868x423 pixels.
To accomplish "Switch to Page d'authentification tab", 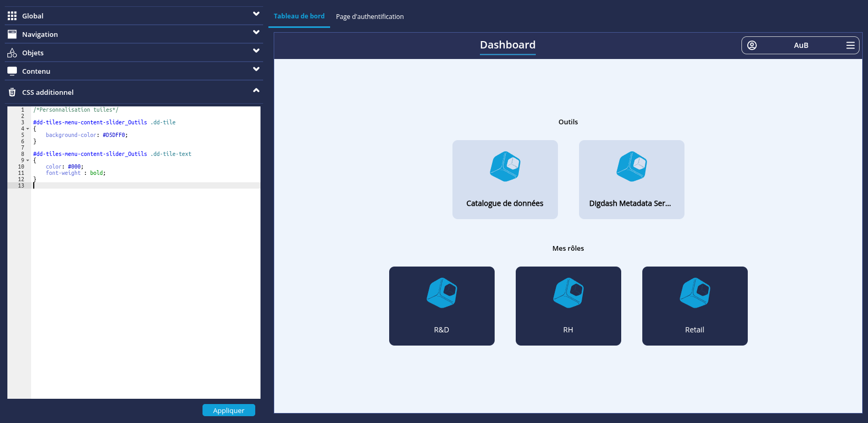I will 370,17.
